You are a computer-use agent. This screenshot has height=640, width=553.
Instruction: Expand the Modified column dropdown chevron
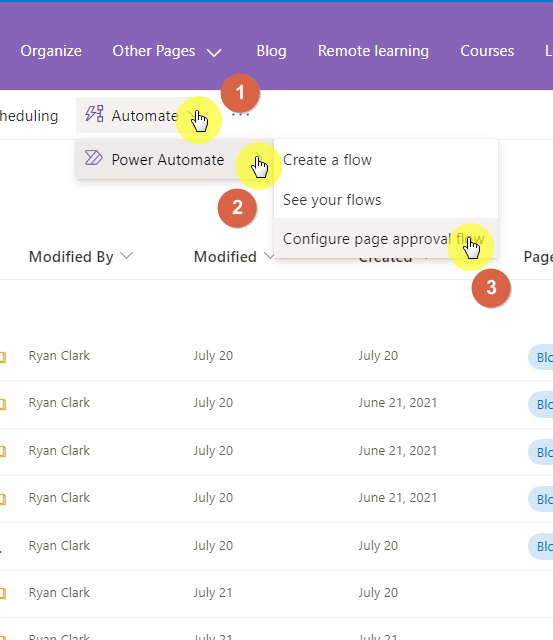[x=269, y=256]
